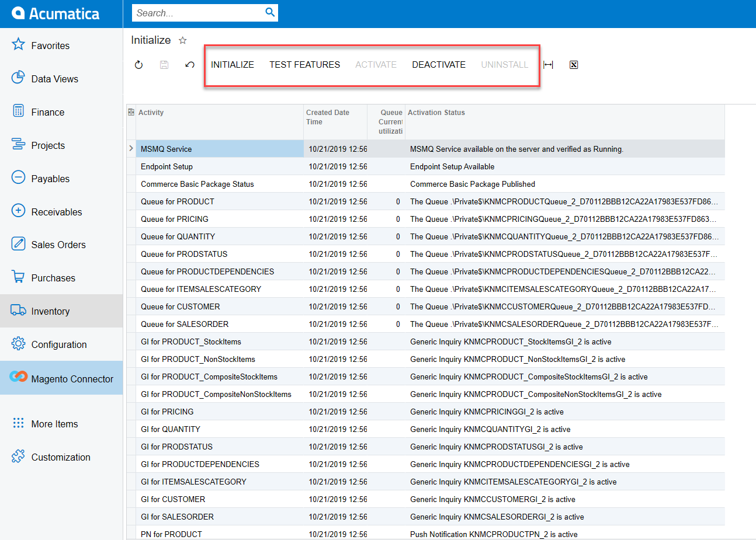Open Receivables plus-circle icon
This screenshot has width=756, height=540.
point(18,211)
